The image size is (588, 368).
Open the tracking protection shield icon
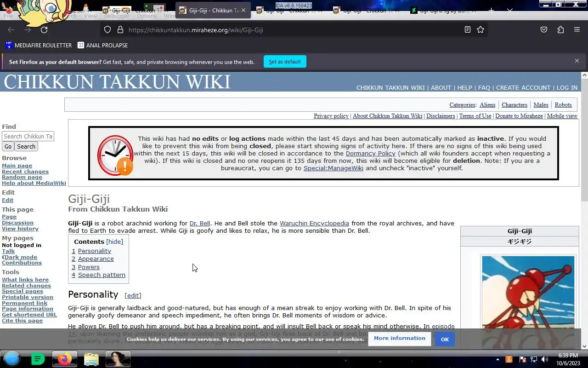107,30
